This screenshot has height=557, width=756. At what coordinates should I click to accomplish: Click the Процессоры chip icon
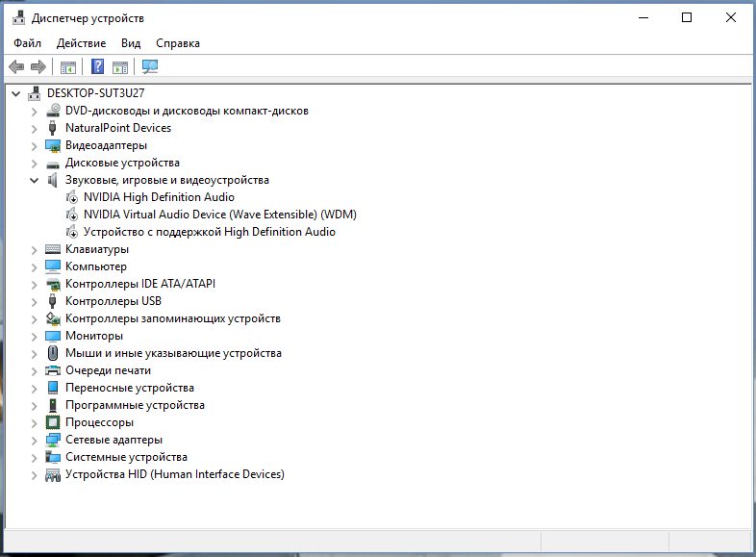pos(53,422)
